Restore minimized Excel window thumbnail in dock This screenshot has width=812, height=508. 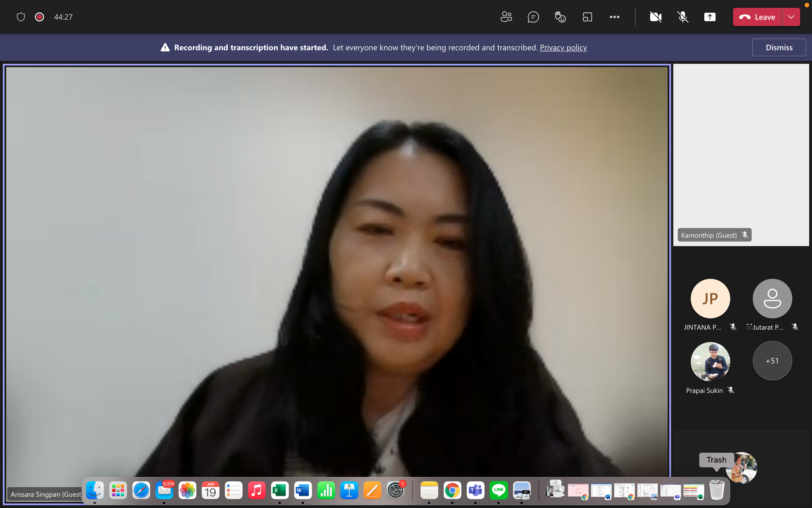pos(693,491)
